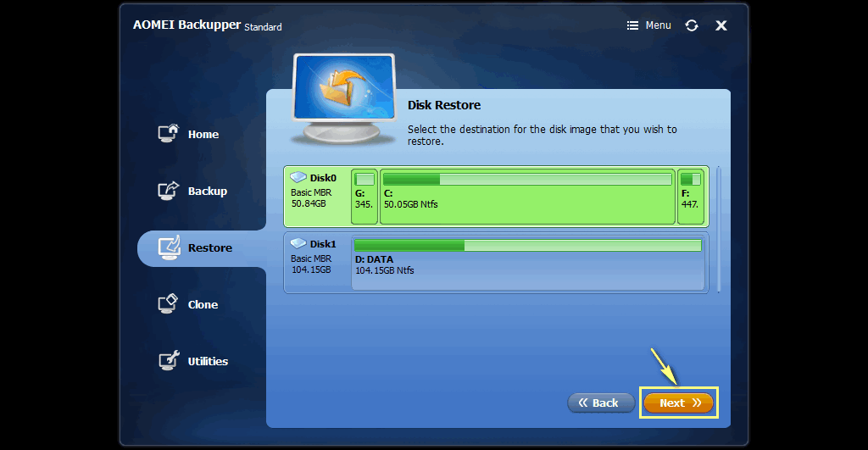The width and height of the screenshot is (868, 450).
Task: Select the C: 50.05GB Ntfs partition
Action: click(527, 197)
